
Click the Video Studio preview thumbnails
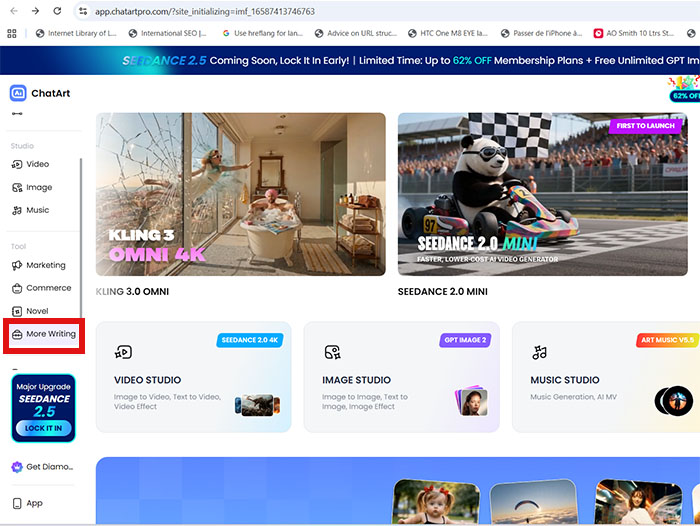coord(258,405)
